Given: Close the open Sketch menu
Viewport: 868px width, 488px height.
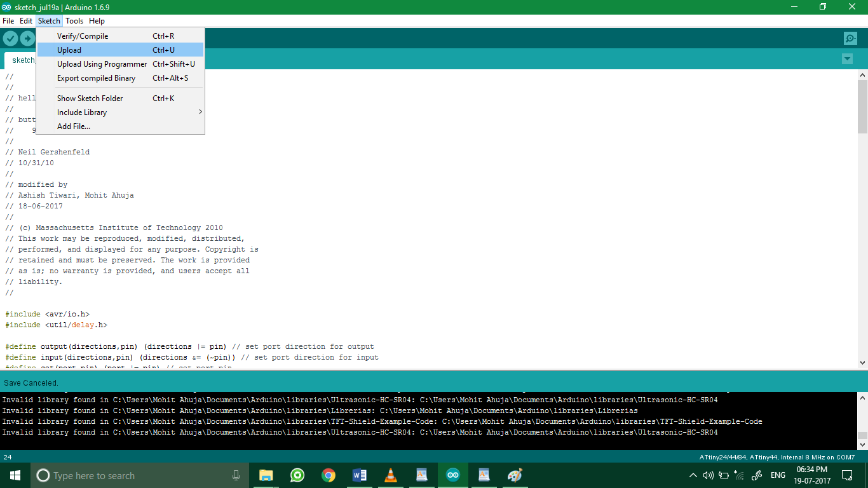Looking at the screenshot, I should (49, 21).
